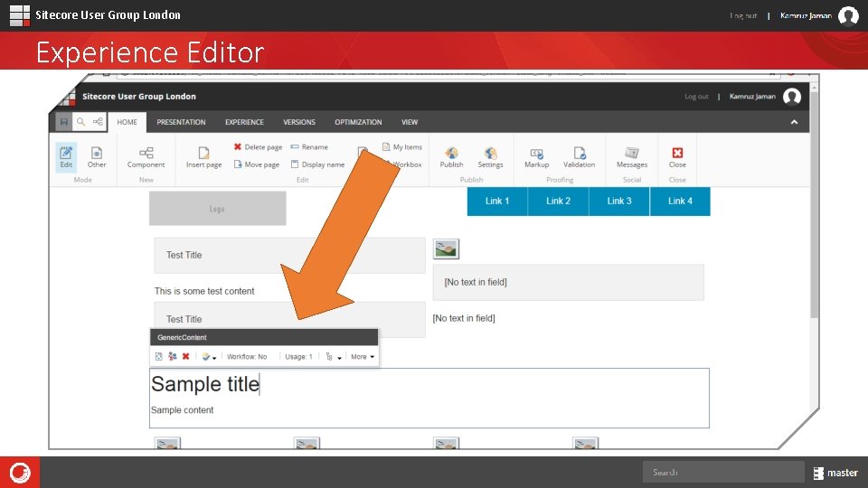Image resolution: width=868 pixels, height=488 pixels.
Task: Click the master database label
Action: click(x=843, y=473)
